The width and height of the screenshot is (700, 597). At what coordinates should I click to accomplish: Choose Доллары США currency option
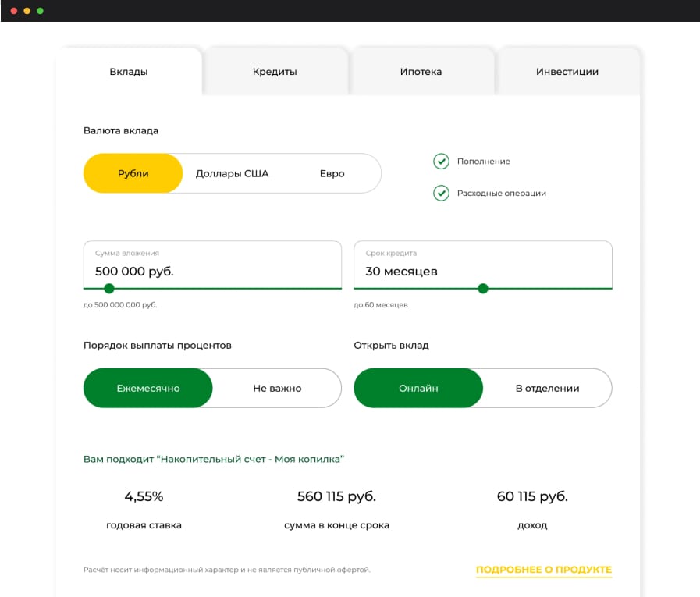(x=232, y=173)
